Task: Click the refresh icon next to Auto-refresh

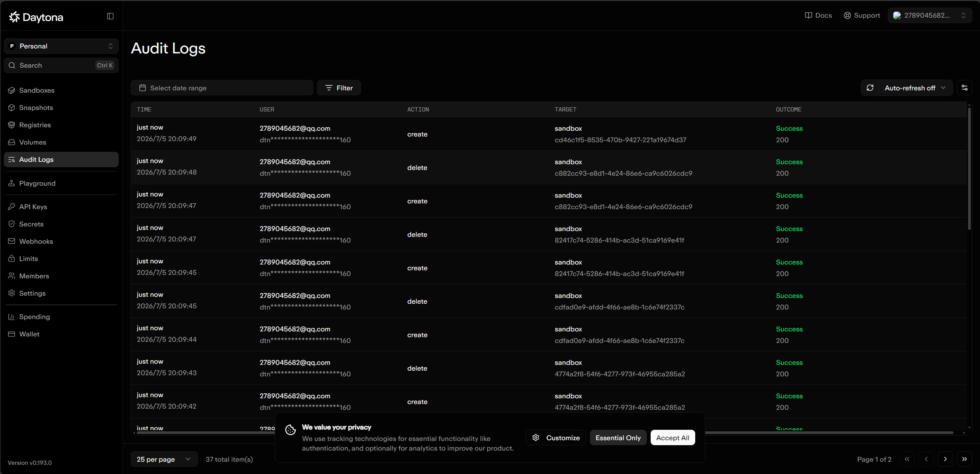Action: [870, 88]
